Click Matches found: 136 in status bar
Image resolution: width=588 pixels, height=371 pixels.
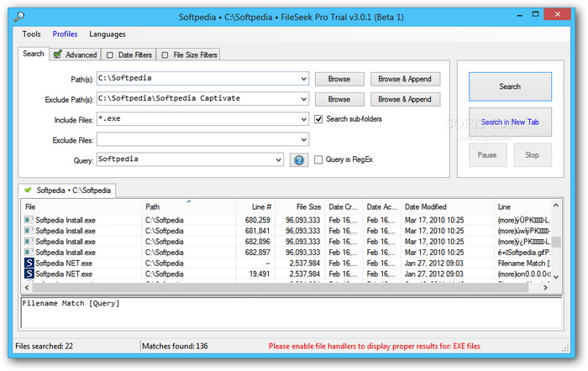click(175, 346)
